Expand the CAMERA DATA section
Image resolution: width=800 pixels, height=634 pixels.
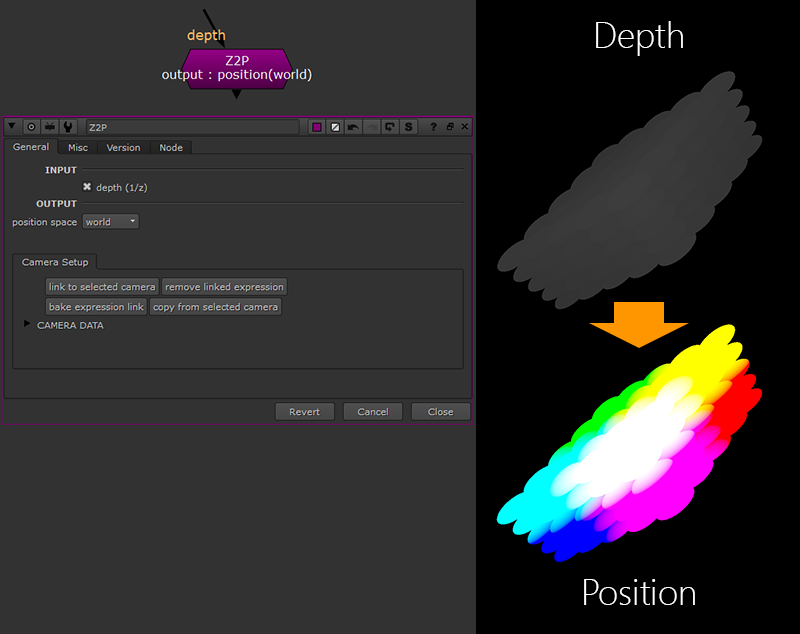pos(25,325)
